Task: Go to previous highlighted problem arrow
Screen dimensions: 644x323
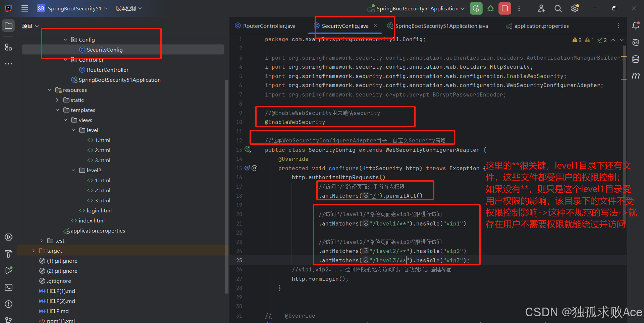Action: pyautogui.click(x=613, y=40)
